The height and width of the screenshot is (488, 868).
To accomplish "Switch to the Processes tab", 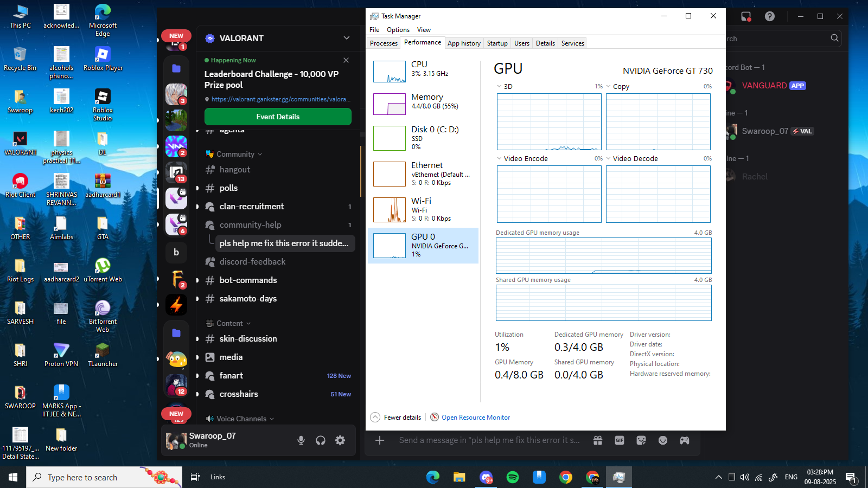I will (x=384, y=43).
